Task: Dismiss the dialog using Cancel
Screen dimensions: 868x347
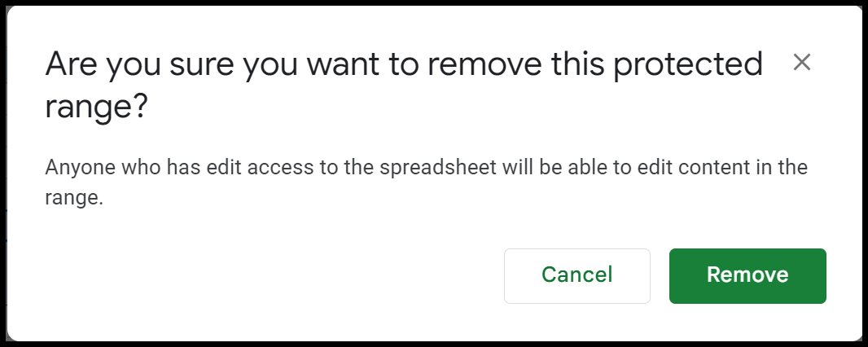Action: [576, 275]
